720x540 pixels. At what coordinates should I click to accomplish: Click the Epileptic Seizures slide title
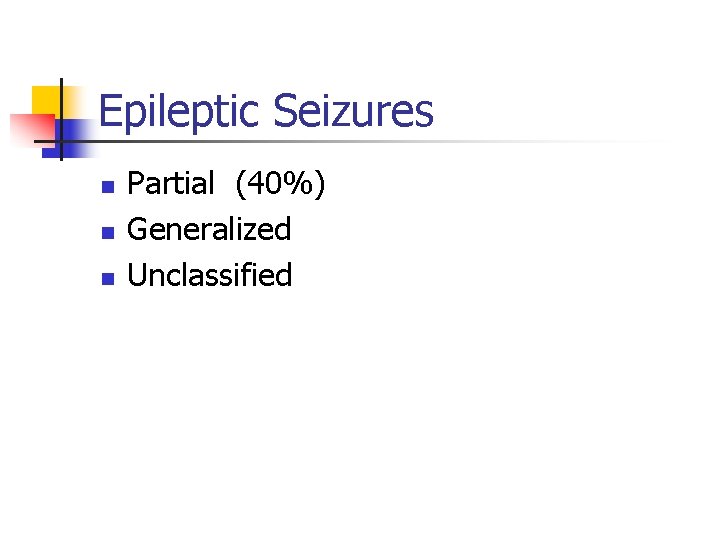click(266, 111)
